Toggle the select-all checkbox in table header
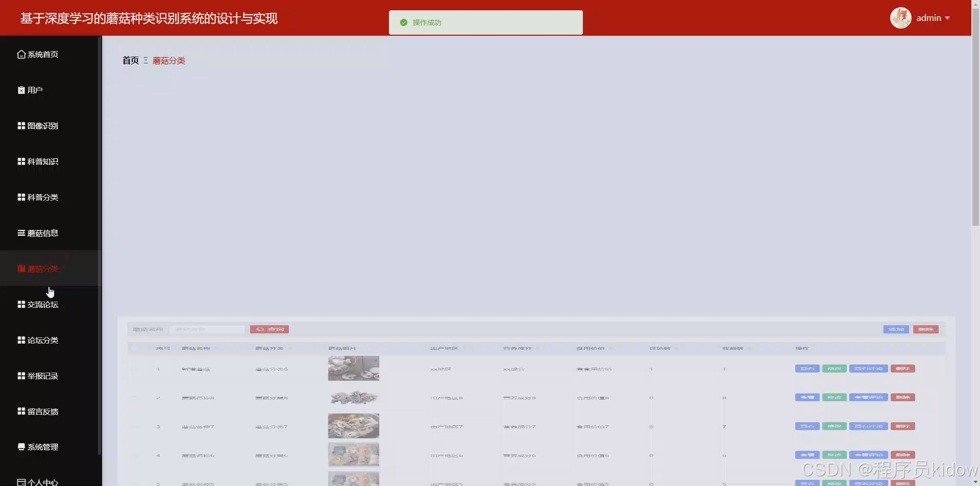Screen dimensions: 980x486 134,348
